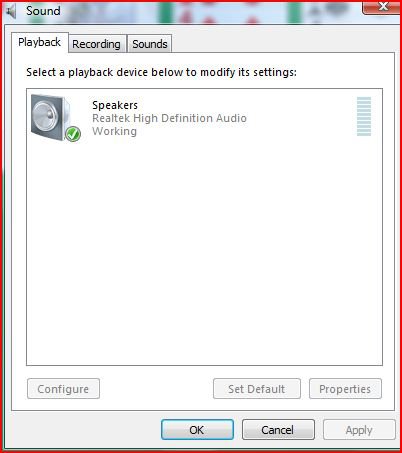Click the Speakers volume level meter

[364, 116]
